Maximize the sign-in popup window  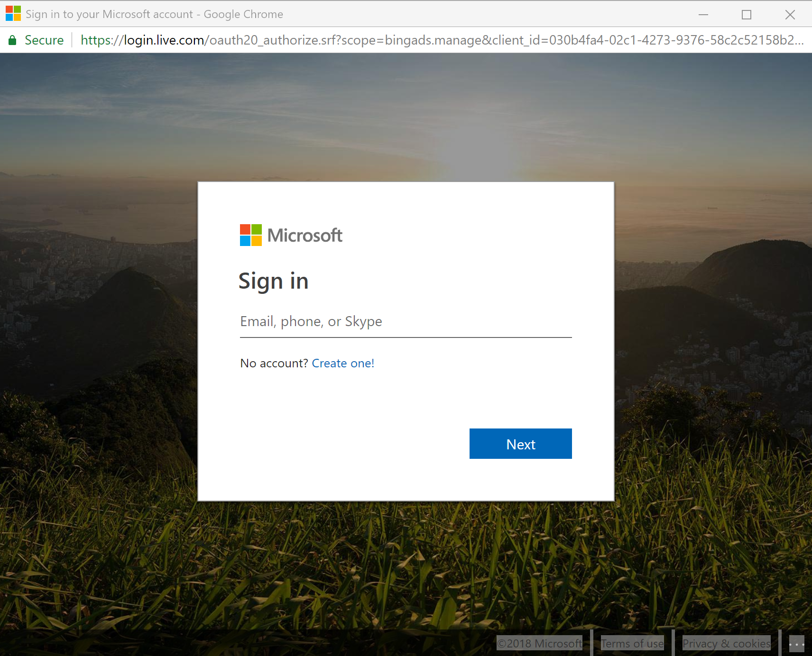(746, 15)
